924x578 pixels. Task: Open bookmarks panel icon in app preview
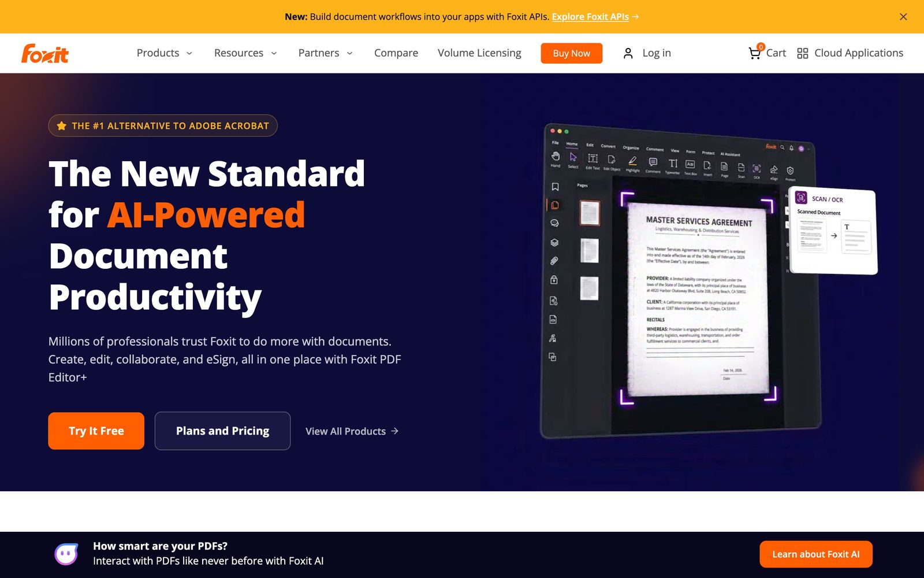pyautogui.click(x=555, y=187)
